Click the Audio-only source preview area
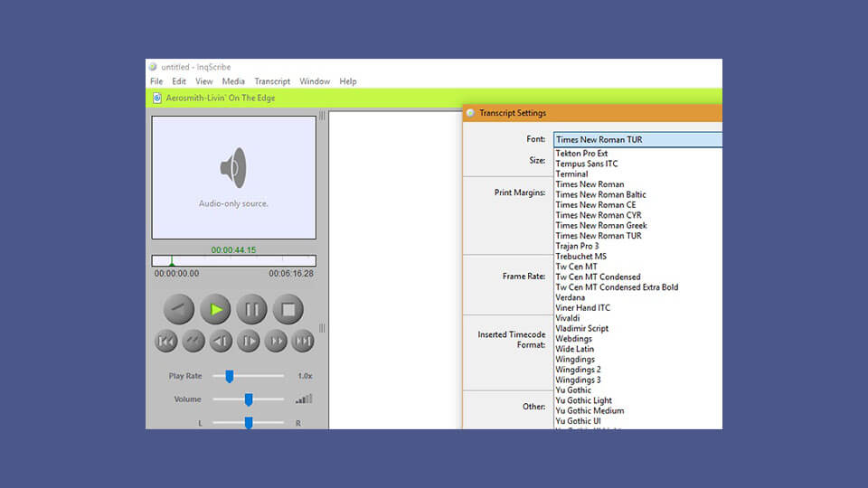The image size is (868, 488). (x=233, y=178)
